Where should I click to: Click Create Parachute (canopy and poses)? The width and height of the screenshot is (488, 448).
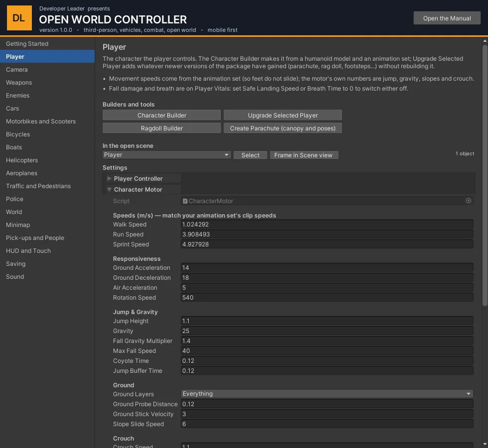[x=283, y=128]
